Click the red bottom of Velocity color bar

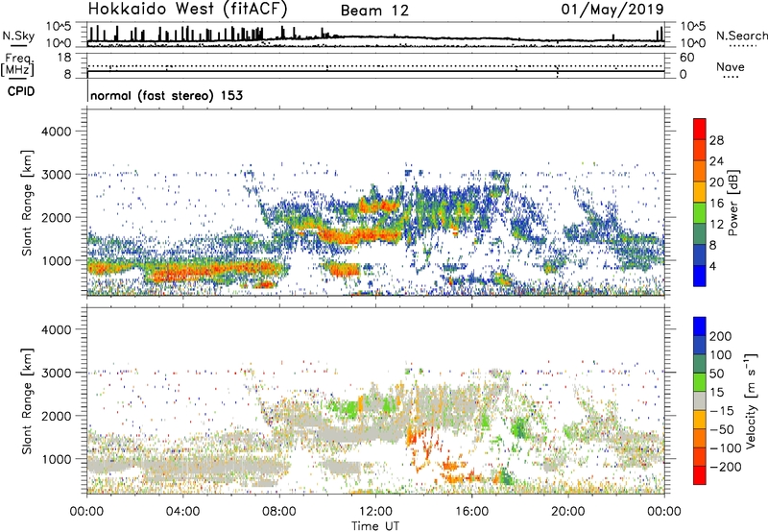(x=700, y=475)
